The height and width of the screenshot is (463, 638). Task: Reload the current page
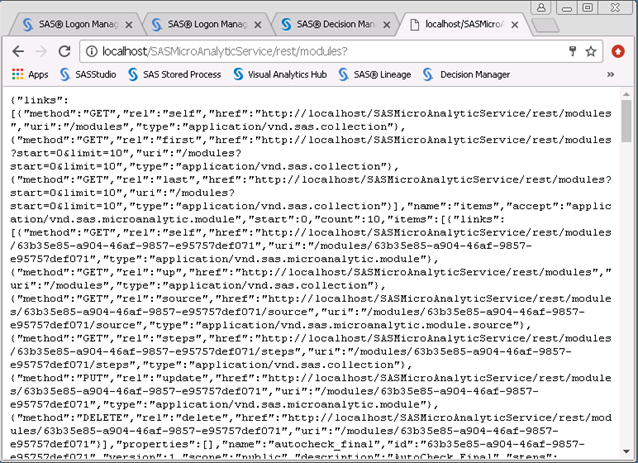pos(64,52)
